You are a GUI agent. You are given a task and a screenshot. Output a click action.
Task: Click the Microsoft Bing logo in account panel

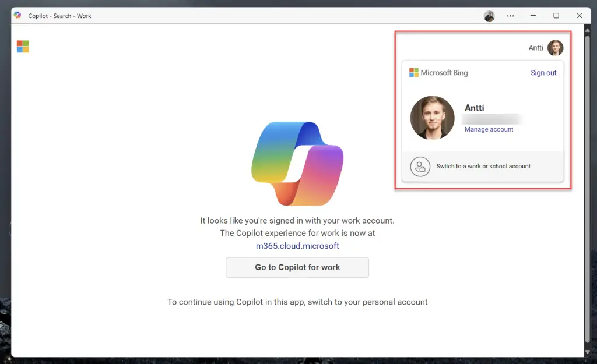[438, 73]
